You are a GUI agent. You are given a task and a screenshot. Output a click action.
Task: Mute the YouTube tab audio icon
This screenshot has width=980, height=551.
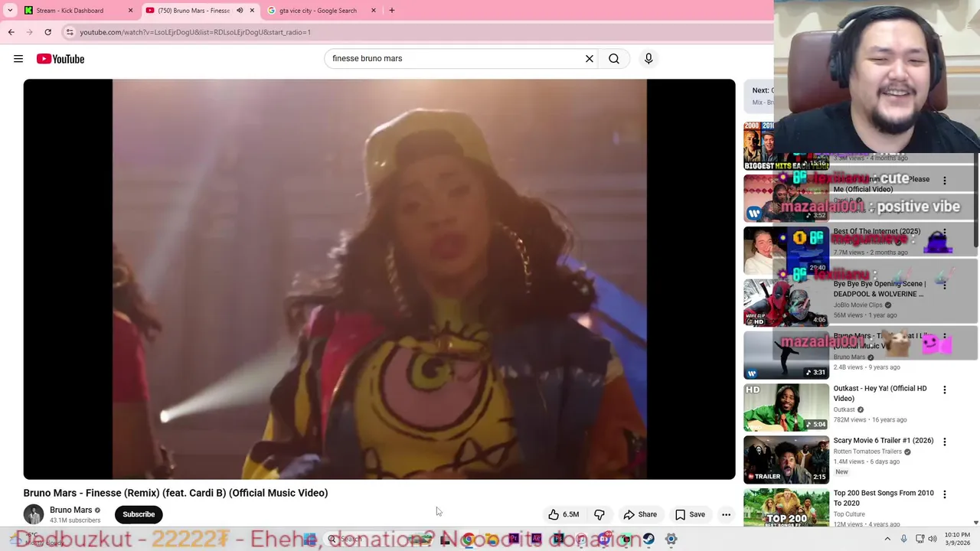(240, 11)
